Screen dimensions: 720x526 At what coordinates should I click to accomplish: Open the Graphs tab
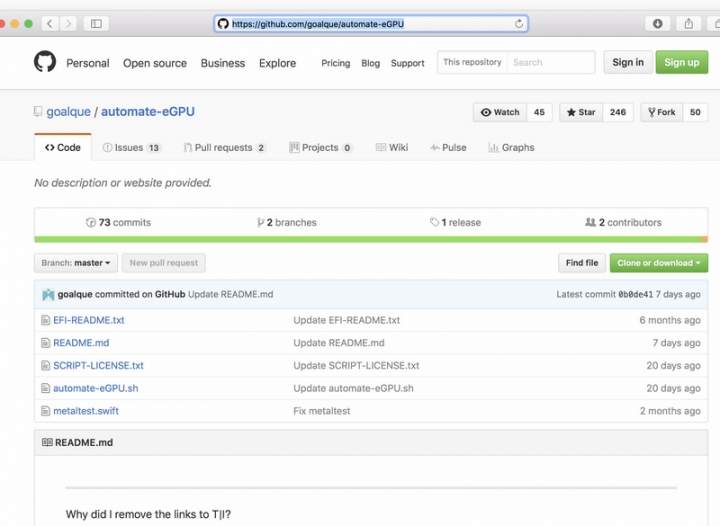[511, 147]
